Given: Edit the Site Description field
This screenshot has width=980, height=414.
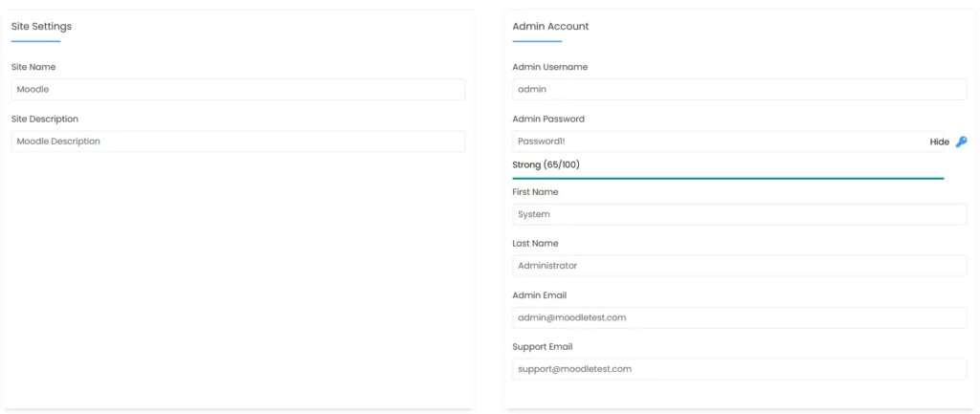Looking at the screenshot, I should click(238, 142).
